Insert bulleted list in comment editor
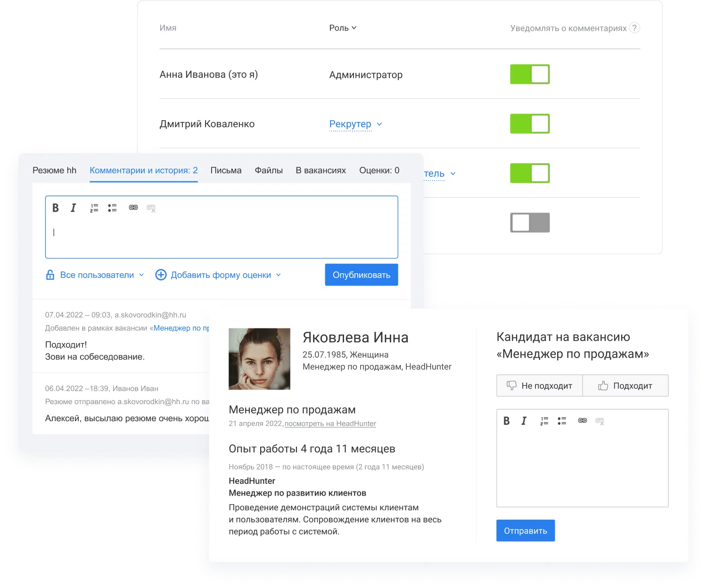Image resolution: width=707 pixels, height=588 pixels. point(112,208)
